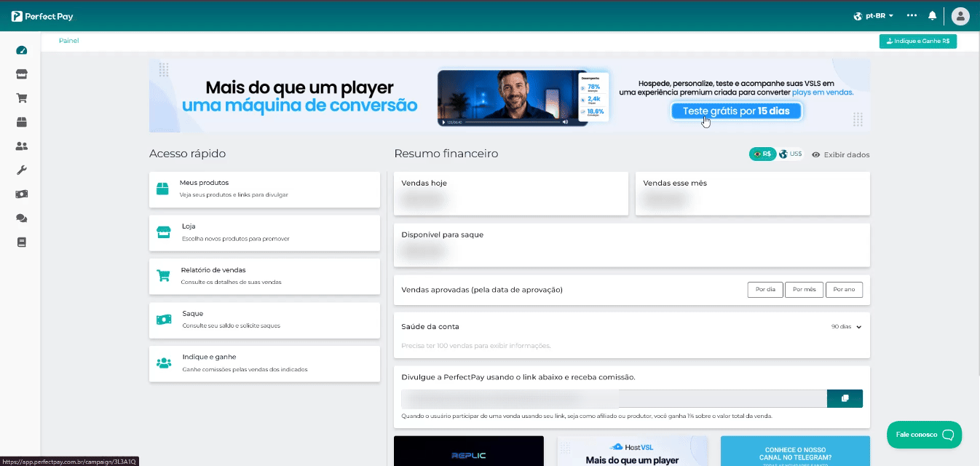Switch currency to US$
Image resolution: width=980 pixels, height=466 pixels.
pos(791,154)
